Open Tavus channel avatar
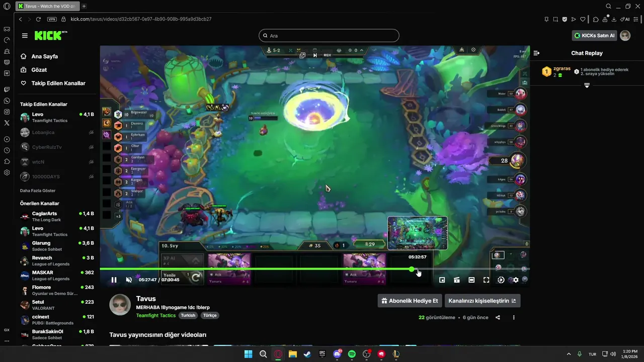The image size is (644, 362). (x=120, y=305)
